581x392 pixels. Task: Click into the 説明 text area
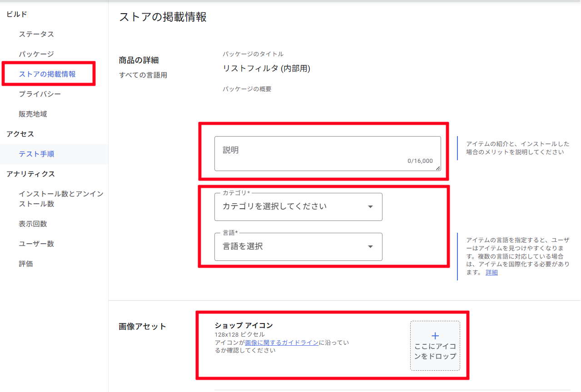coord(327,153)
